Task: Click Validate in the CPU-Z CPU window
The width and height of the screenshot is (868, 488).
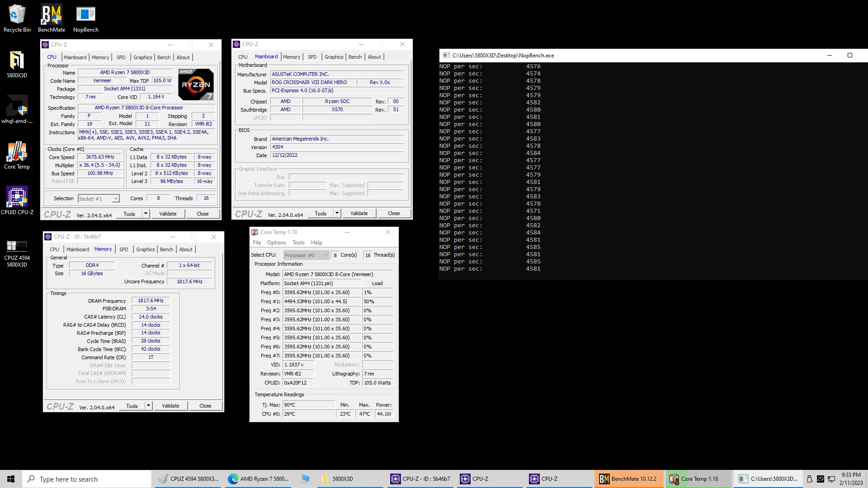Action: (x=168, y=214)
